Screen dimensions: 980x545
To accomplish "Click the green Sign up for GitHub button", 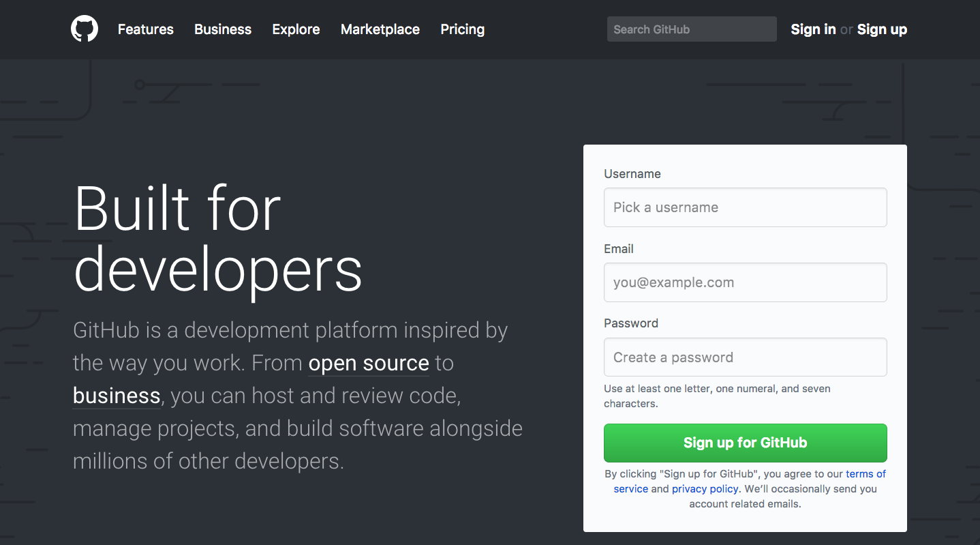I will point(746,443).
